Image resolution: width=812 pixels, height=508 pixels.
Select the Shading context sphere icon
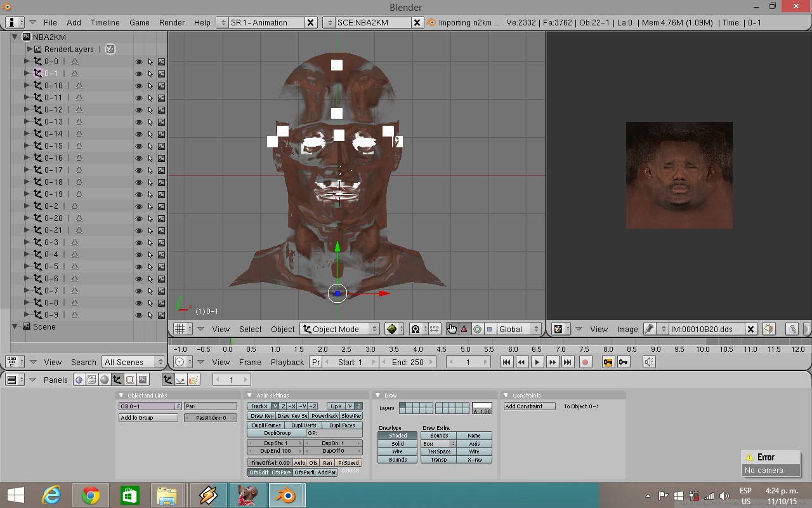pos(105,380)
